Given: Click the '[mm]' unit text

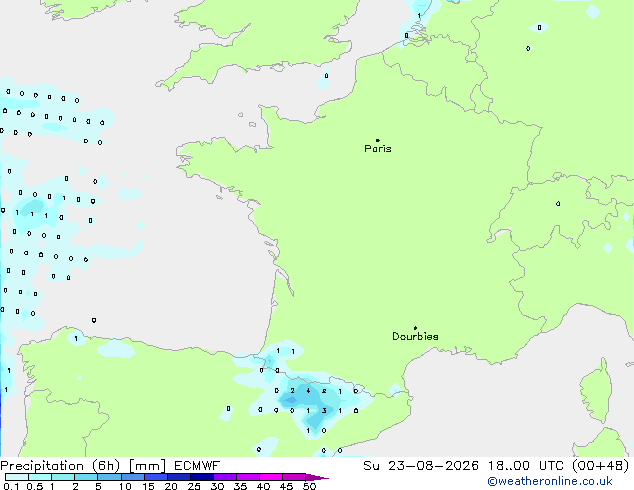Looking at the screenshot, I should (147, 466).
